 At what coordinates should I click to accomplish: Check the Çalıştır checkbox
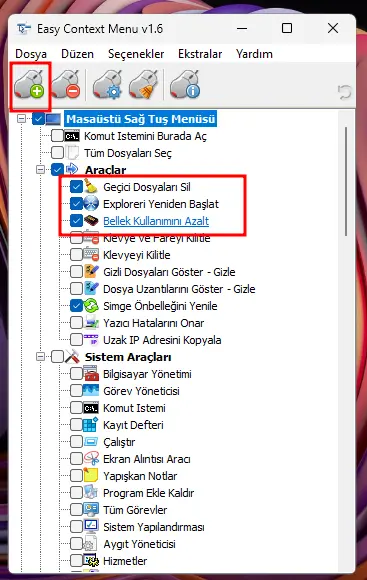tap(76, 442)
